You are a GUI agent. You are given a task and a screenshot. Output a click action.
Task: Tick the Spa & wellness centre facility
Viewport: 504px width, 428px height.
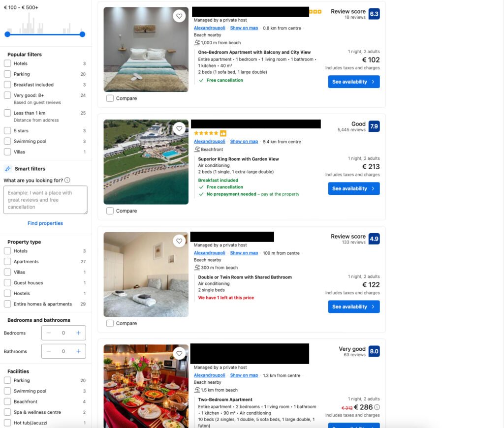[7, 412]
